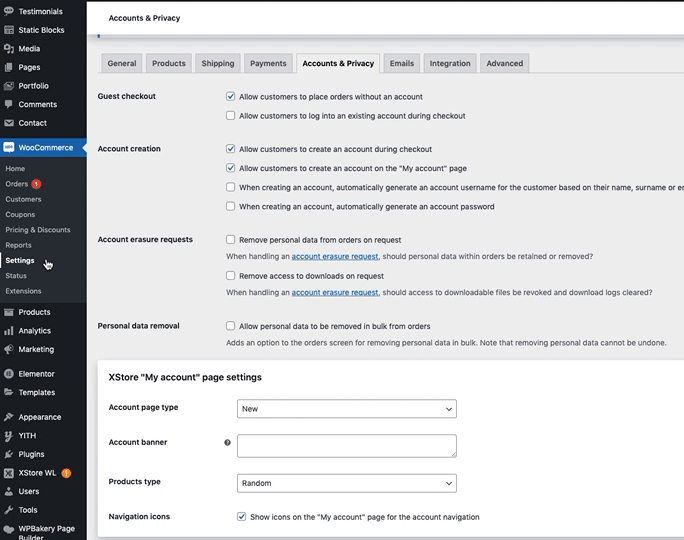The width and height of the screenshot is (684, 540).
Task: Click the Account banner help tooltip icon
Action: pos(227,442)
